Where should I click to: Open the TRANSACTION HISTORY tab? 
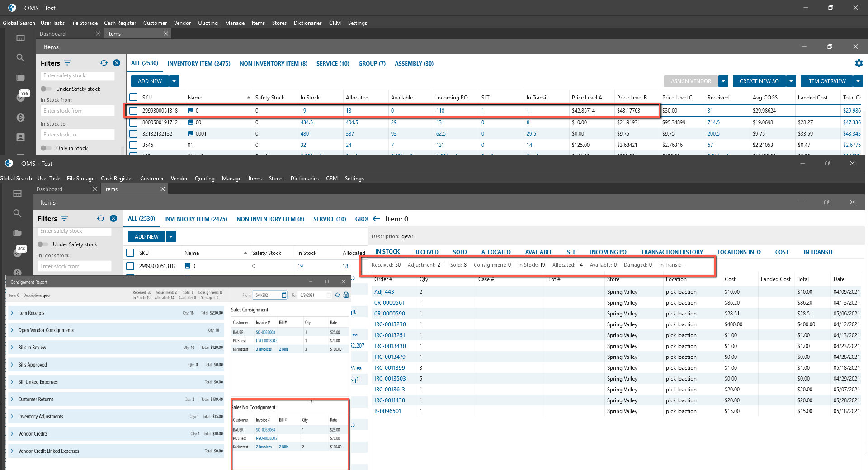click(x=672, y=252)
